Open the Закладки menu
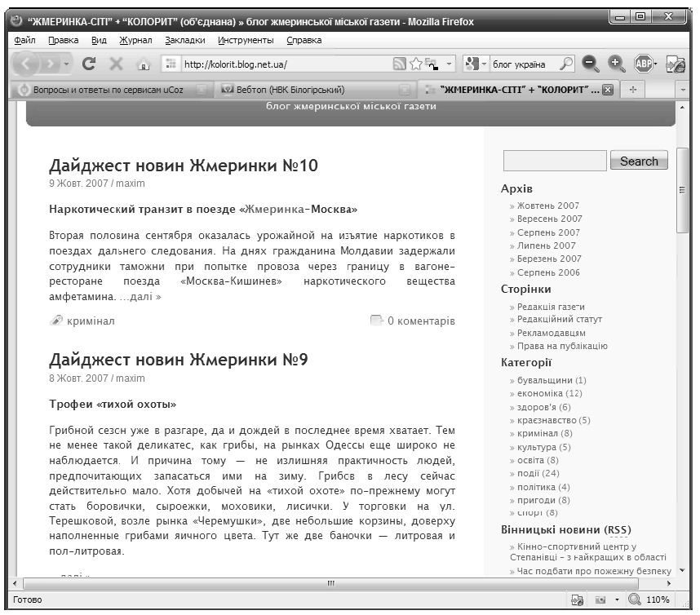The width and height of the screenshot is (700, 615). [x=185, y=40]
